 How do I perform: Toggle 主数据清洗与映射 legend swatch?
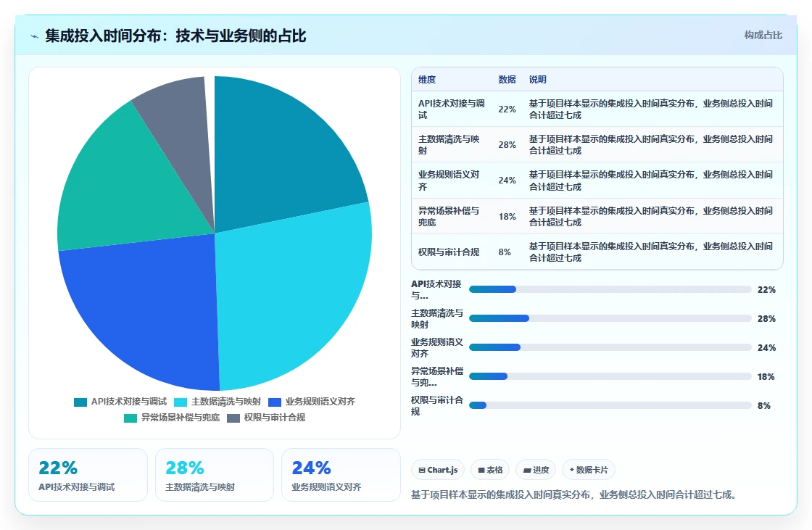181,402
